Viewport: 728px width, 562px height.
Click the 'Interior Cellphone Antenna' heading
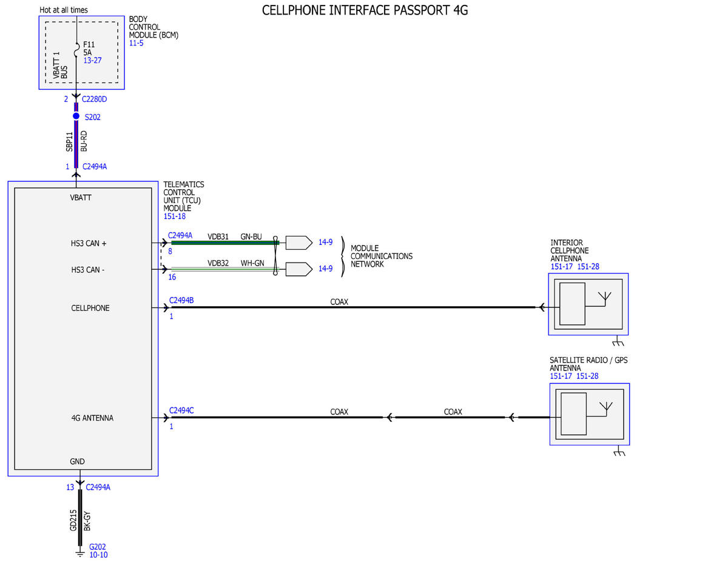(570, 250)
